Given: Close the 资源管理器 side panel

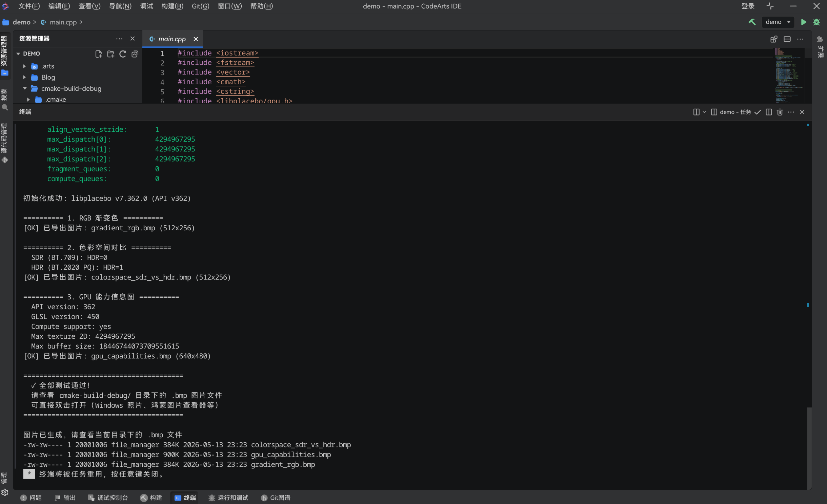Looking at the screenshot, I should click(x=133, y=39).
